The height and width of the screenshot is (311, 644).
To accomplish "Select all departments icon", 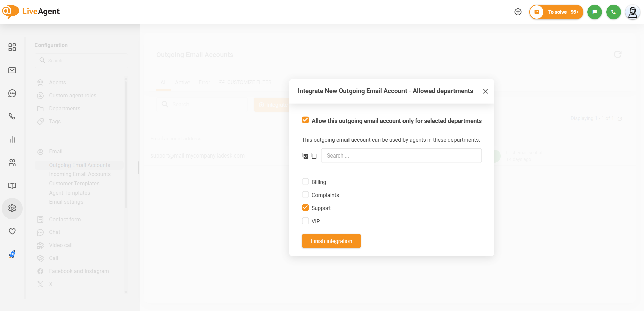I will pos(305,156).
